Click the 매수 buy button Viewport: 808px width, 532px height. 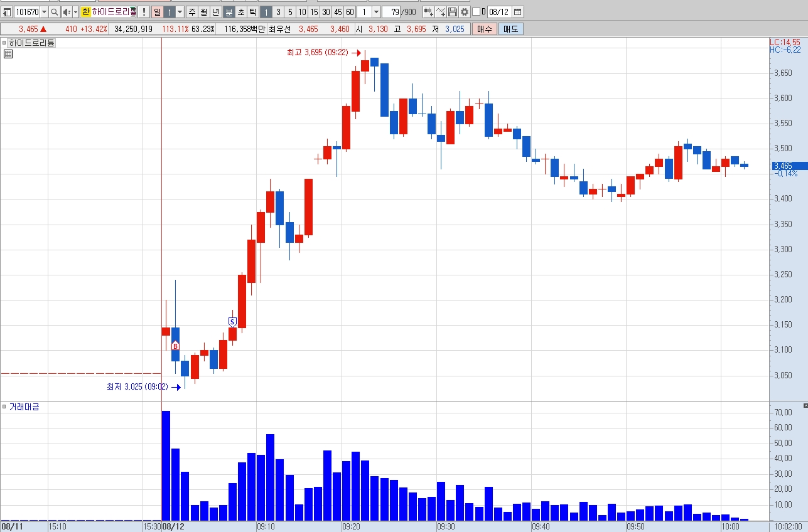tap(485, 29)
